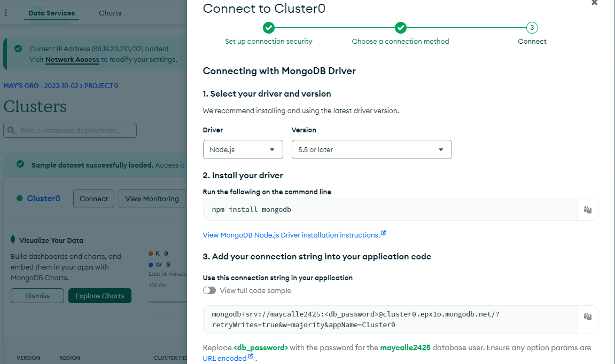Image resolution: width=615 pixels, height=364 pixels.
Task: Click the Find a database deployment search field
Action: pyautogui.click(x=70, y=130)
